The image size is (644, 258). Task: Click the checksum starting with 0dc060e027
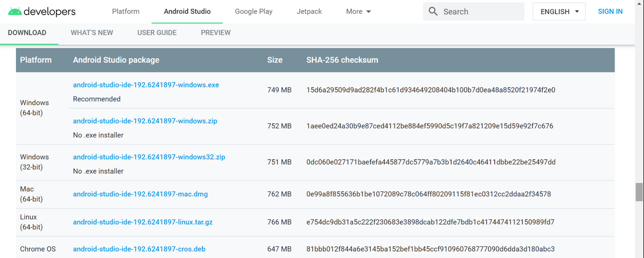pos(431,162)
